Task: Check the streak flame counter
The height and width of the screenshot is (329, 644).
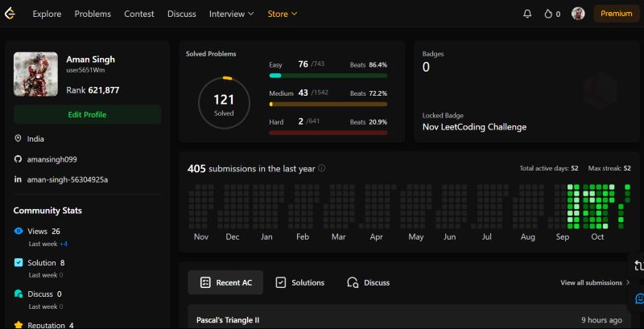Action: (552, 14)
